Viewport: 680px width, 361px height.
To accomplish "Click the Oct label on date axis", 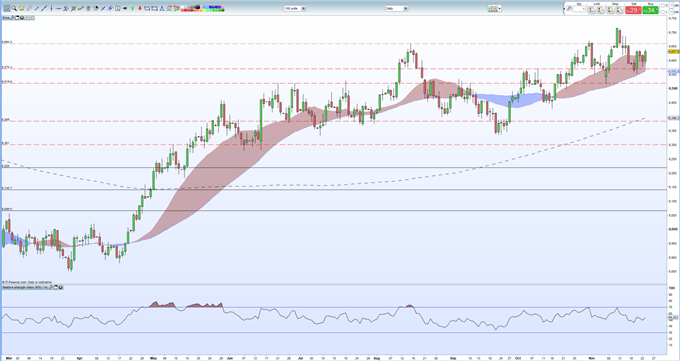I will coord(518,357).
